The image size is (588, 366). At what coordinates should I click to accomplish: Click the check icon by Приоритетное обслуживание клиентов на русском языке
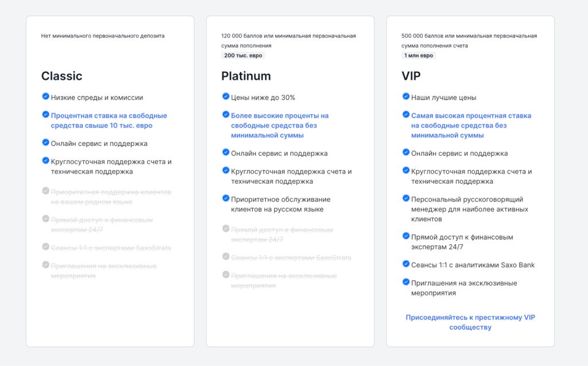coord(226,198)
